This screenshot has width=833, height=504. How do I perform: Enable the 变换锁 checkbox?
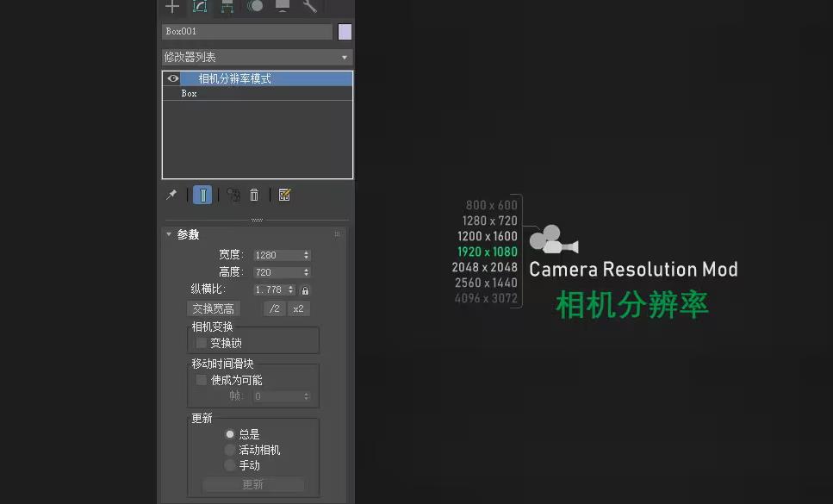click(202, 343)
